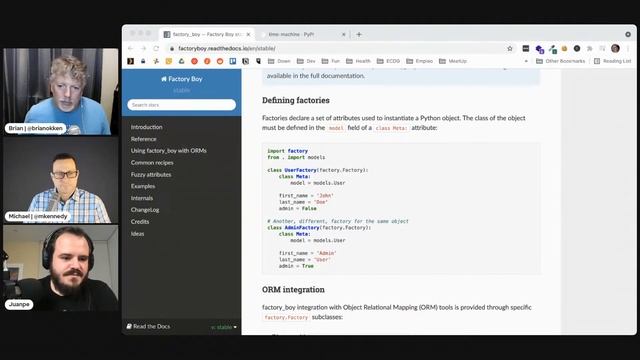The height and width of the screenshot is (360, 640).
Task: Open the Dev bookmarks folder
Action: [x=306, y=61]
